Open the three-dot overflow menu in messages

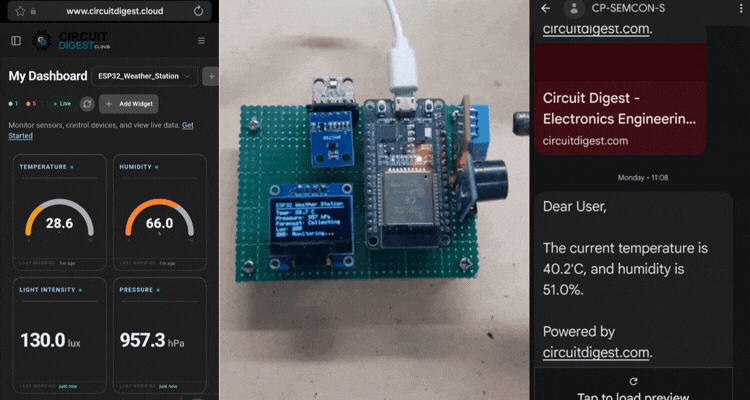pos(741,8)
